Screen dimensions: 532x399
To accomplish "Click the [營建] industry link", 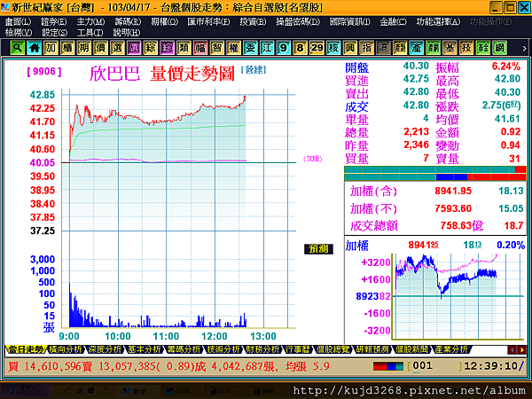I will tap(253, 70).
